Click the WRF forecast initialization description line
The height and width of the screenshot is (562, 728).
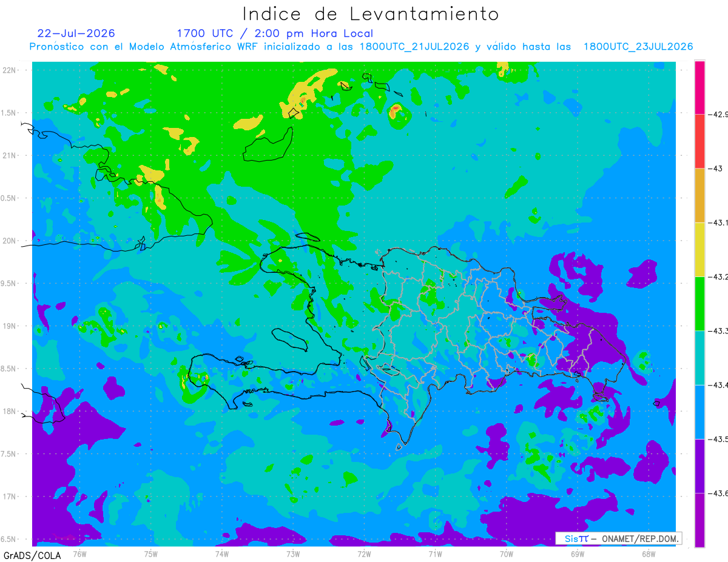pyautogui.click(x=361, y=47)
